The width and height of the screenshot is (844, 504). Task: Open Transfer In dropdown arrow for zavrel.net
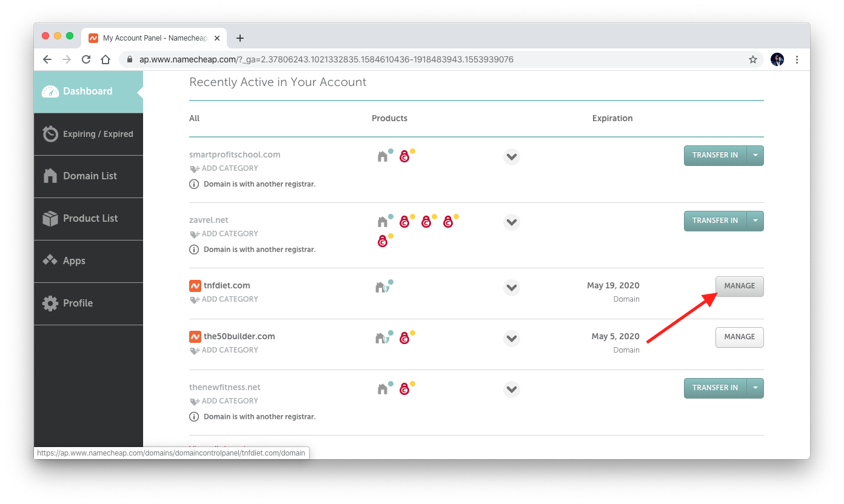pyautogui.click(x=755, y=220)
